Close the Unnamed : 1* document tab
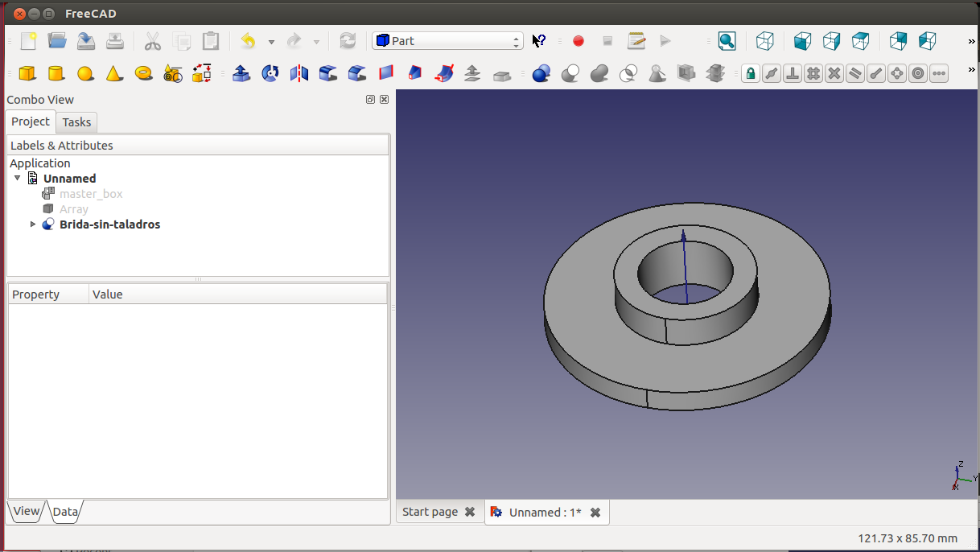 [595, 513]
